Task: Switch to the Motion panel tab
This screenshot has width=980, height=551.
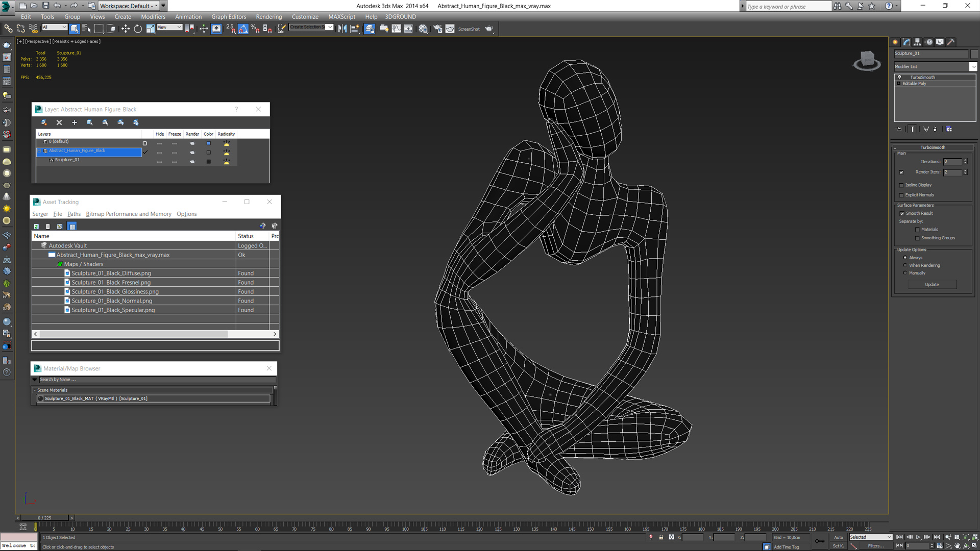Action: (x=929, y=42)
